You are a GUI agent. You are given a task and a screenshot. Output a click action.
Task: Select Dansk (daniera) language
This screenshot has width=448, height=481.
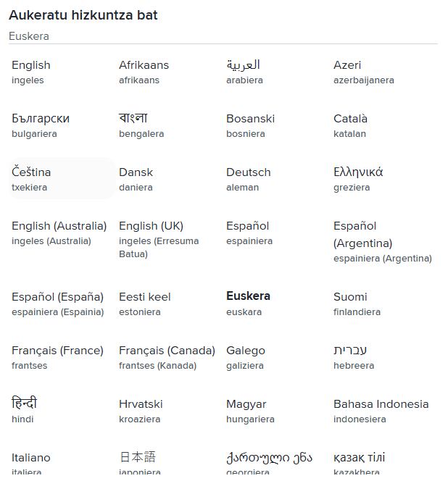click(x=136, y=179)
